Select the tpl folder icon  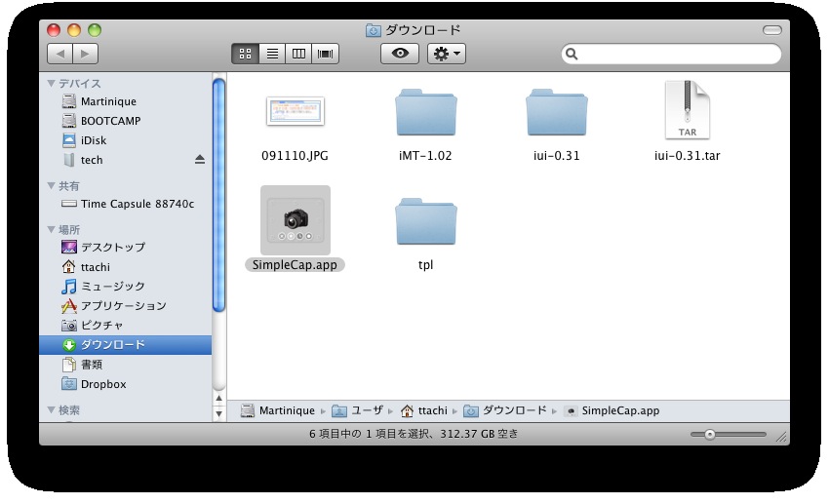click(425, 221)
